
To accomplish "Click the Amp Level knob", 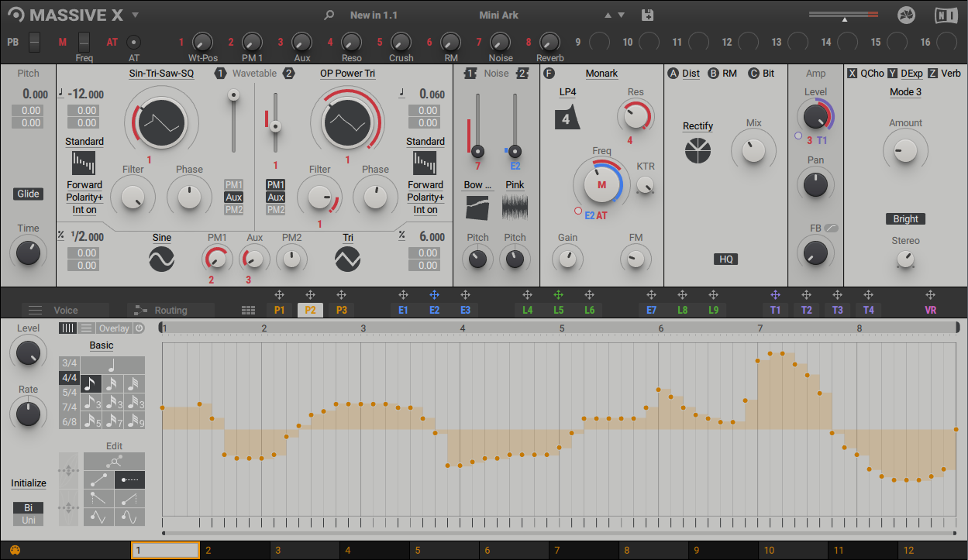I will [815, 117].
